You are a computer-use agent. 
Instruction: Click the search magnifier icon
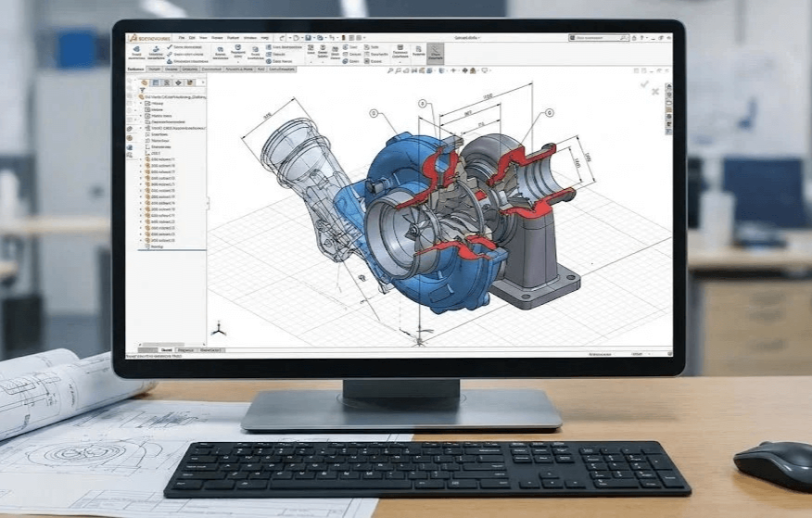[623, 38]
